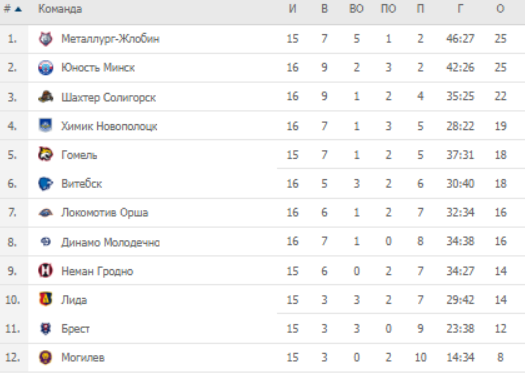Click the Юность Минск team logo
This screenshot has height=381, width=525.
point(46,68)
